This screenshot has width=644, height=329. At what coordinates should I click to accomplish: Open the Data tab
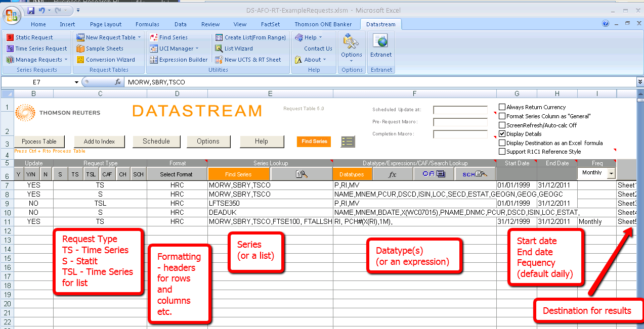[x=181, y=24]
